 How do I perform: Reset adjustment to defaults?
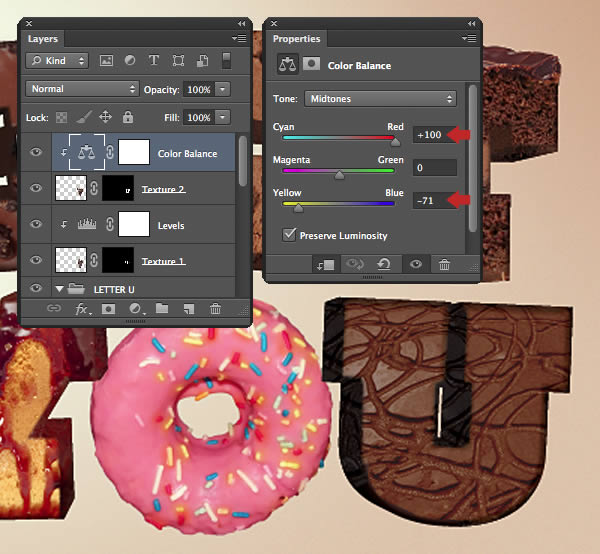pos(384,264)
